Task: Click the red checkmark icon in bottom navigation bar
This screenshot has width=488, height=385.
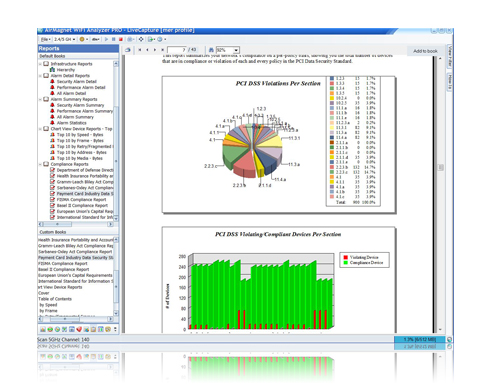Action: [x=79, y=329]
